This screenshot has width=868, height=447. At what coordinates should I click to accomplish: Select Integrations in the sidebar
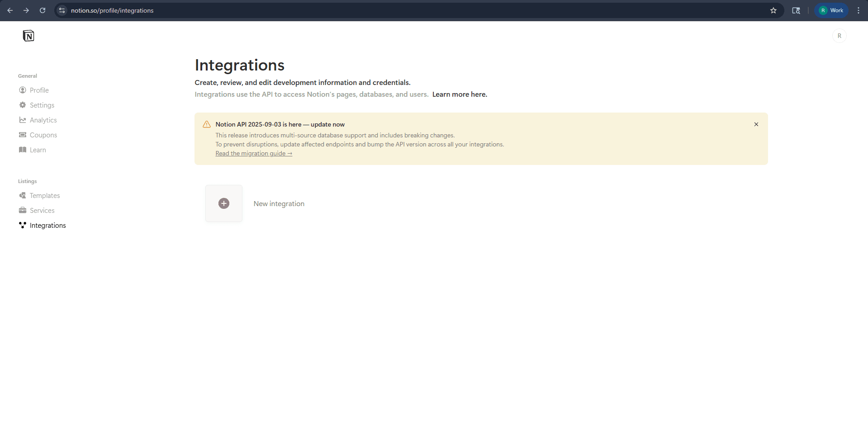coord(47,225)
